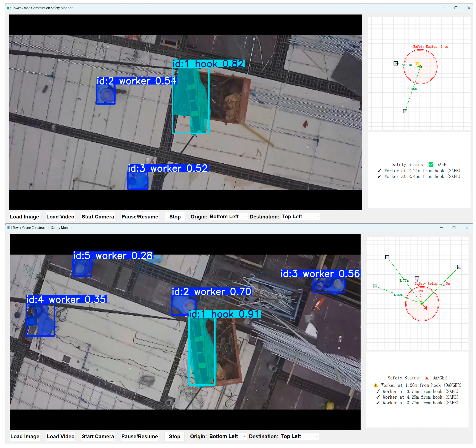Click warning triangle beside 1.26m worker
476x448 pixels.
coord(376,385)
